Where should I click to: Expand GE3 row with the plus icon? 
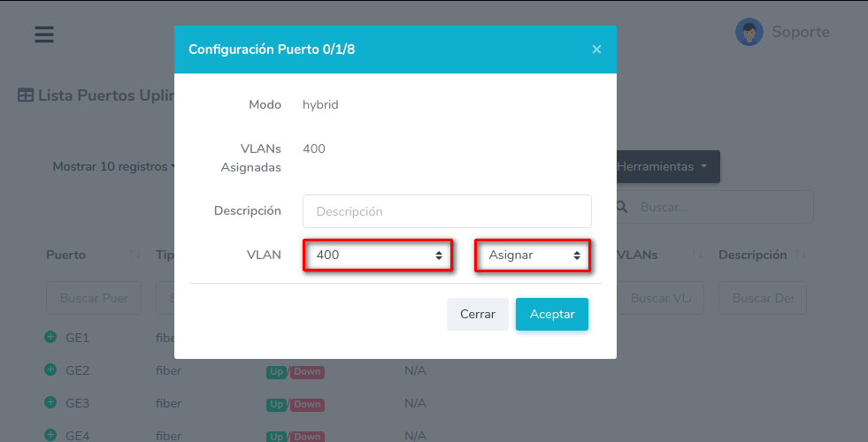point(50,402)
